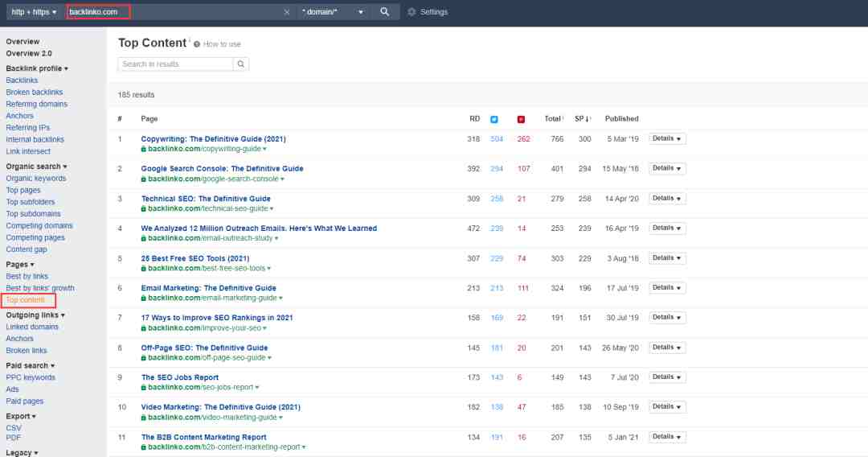Sort table by Published column header

coord(621,118)
